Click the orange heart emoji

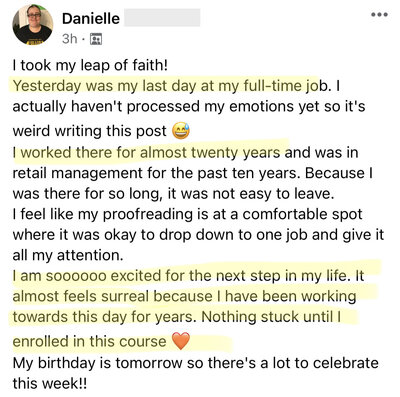tap(181, 341)
